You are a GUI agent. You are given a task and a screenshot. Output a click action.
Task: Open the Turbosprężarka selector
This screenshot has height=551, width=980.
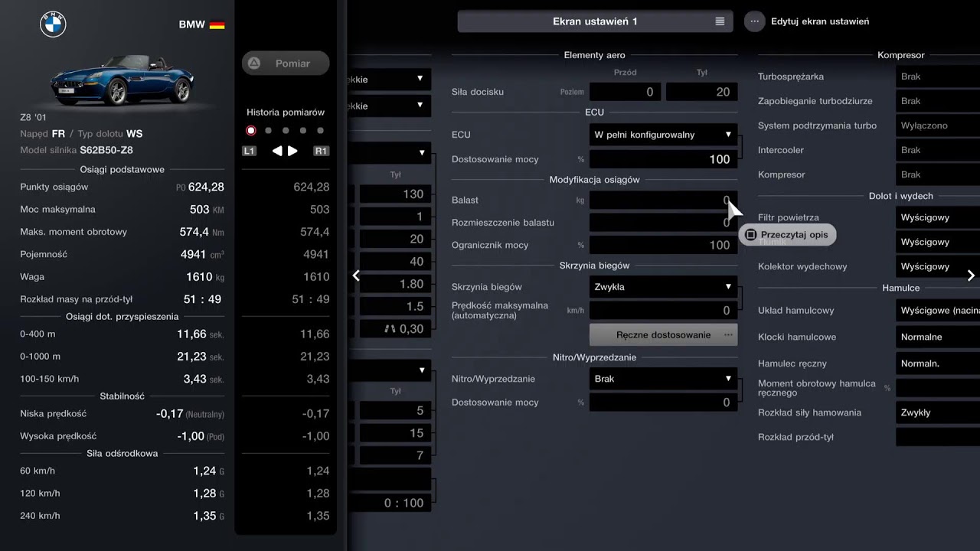pyautogui.click(x=938, y=77)
